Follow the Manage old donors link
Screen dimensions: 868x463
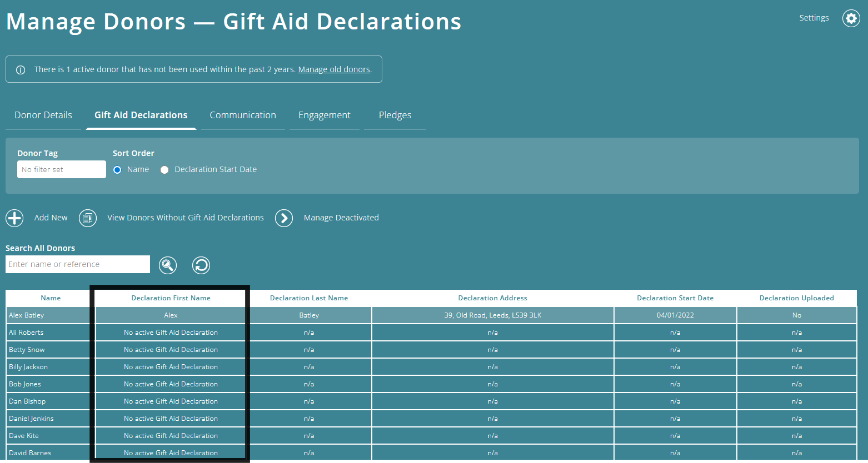click(x=334, y=69)
